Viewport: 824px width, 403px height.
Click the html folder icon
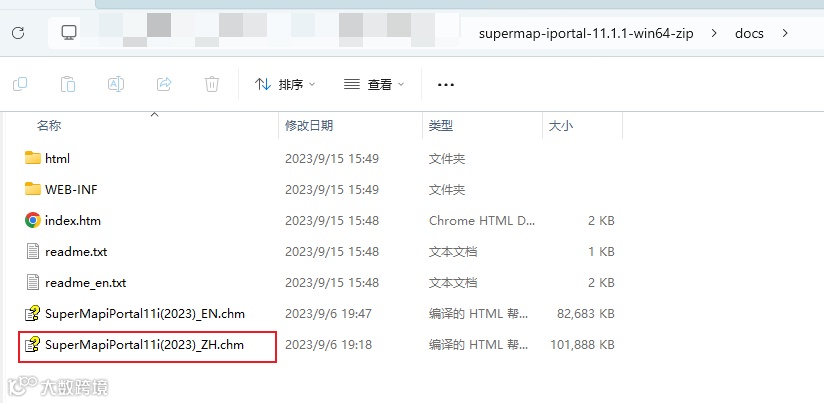coord(33,158)
